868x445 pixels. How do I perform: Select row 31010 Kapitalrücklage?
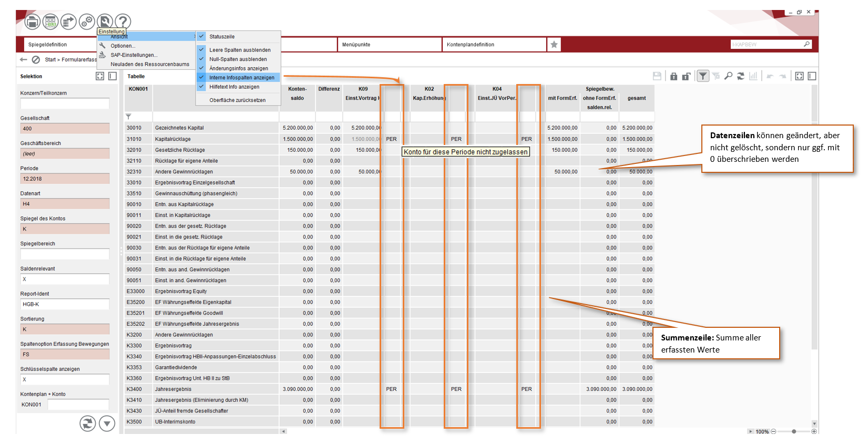click(389, 139)
